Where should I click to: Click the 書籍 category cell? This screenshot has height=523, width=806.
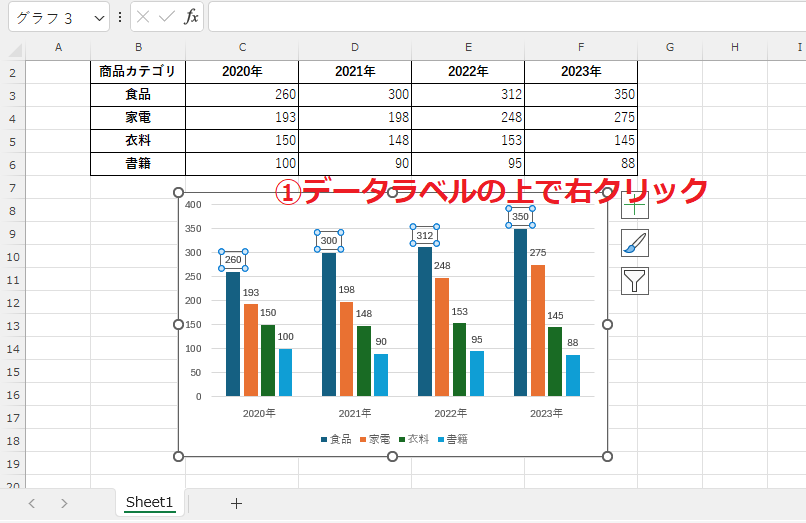click(x=138, y=164)
